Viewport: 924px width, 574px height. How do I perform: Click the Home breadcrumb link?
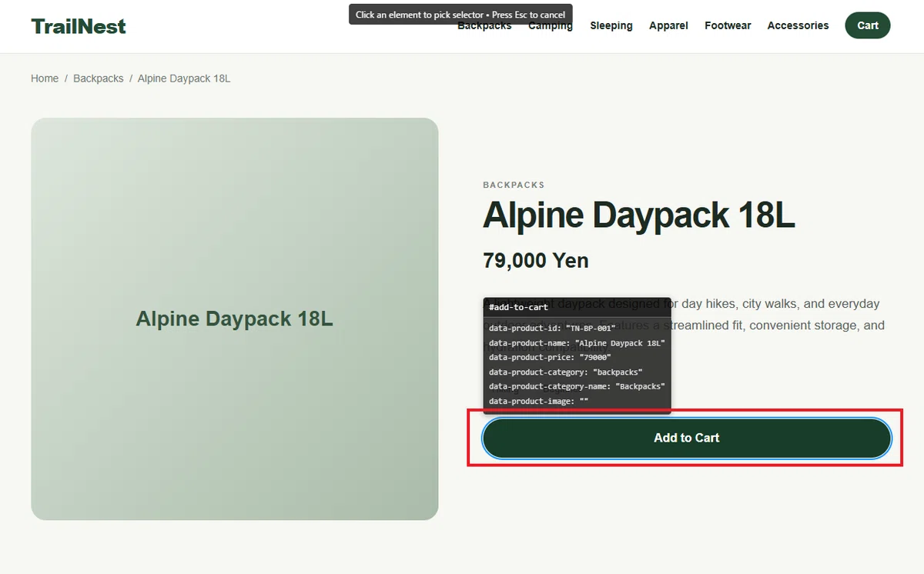coord(45,78)
